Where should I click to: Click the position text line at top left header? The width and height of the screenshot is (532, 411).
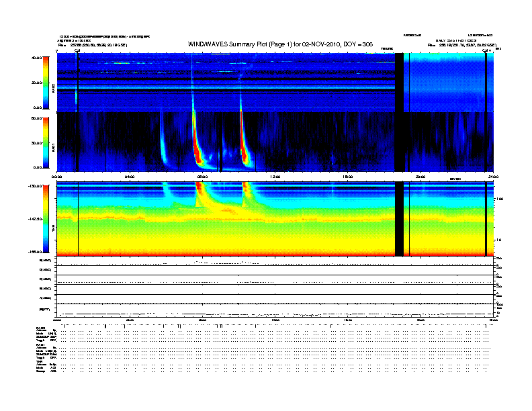click(93, 45)
